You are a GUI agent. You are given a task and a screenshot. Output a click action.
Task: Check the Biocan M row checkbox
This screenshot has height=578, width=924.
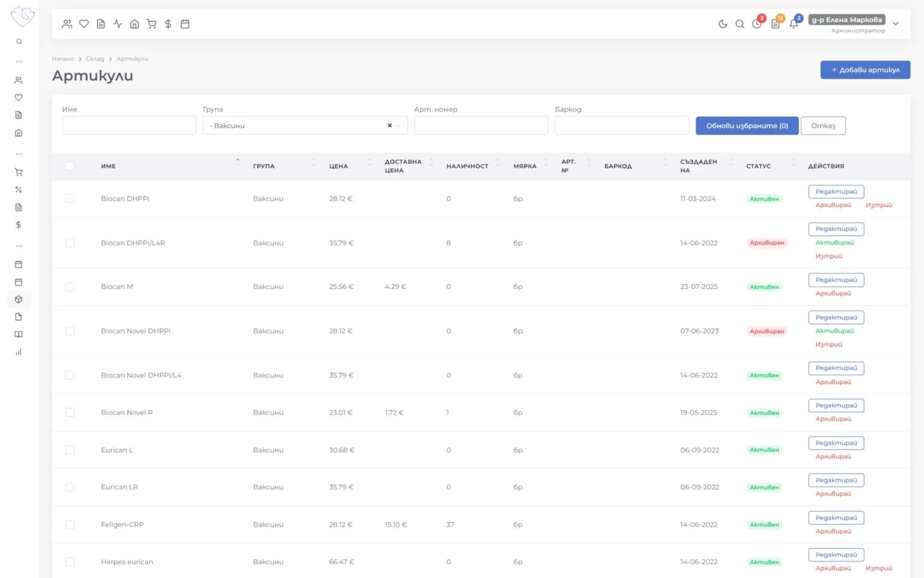tap(70, 287)
